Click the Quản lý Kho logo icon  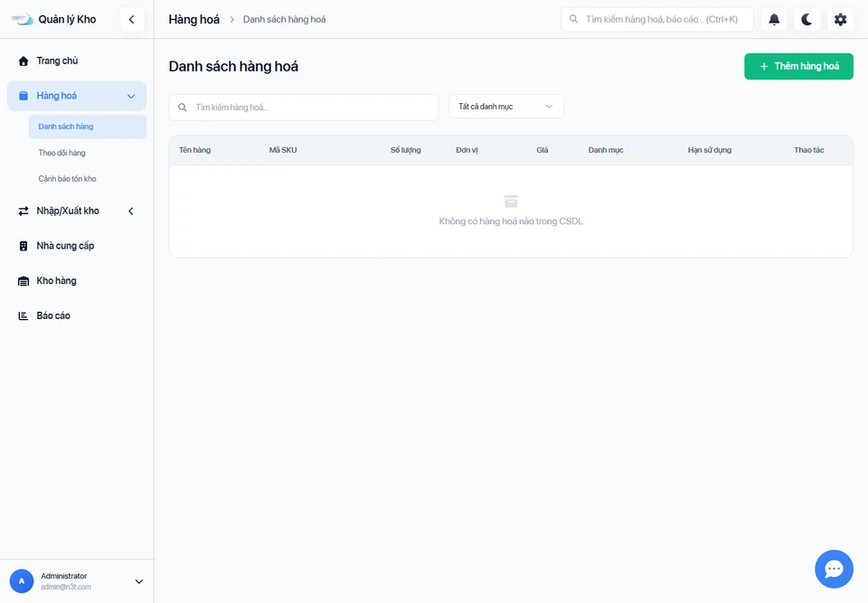click(22, 19)
